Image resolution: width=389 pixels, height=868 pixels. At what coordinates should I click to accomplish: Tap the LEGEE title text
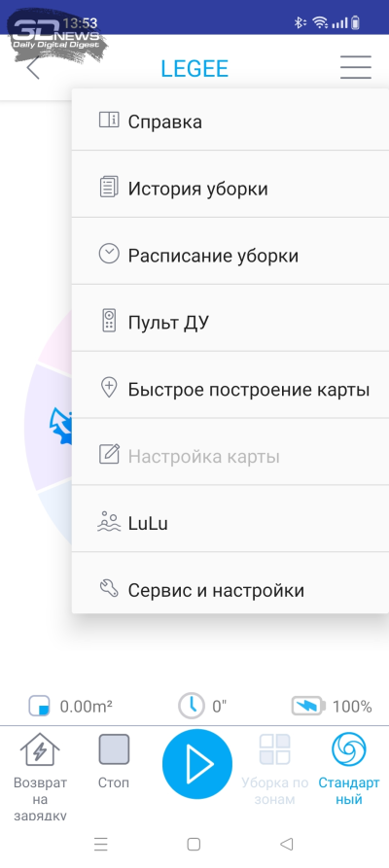pyautogui.click(x=194, y=69)
